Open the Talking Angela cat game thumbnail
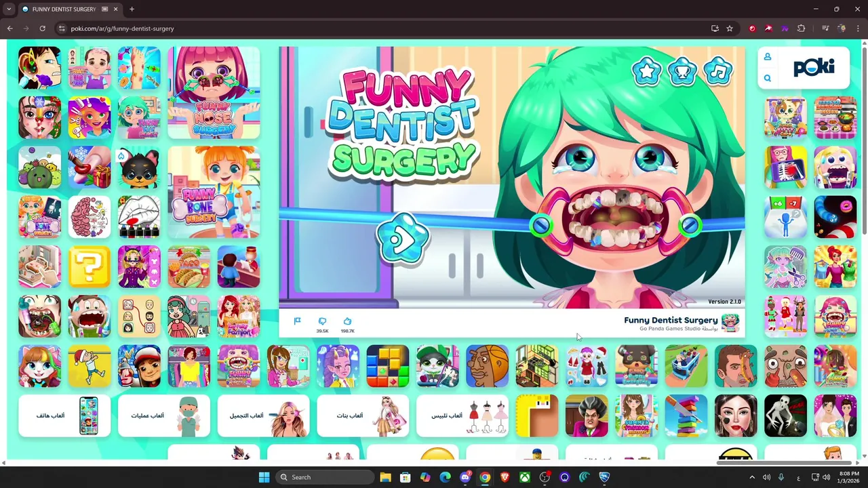868x488 pixels. tap(39, 366)
